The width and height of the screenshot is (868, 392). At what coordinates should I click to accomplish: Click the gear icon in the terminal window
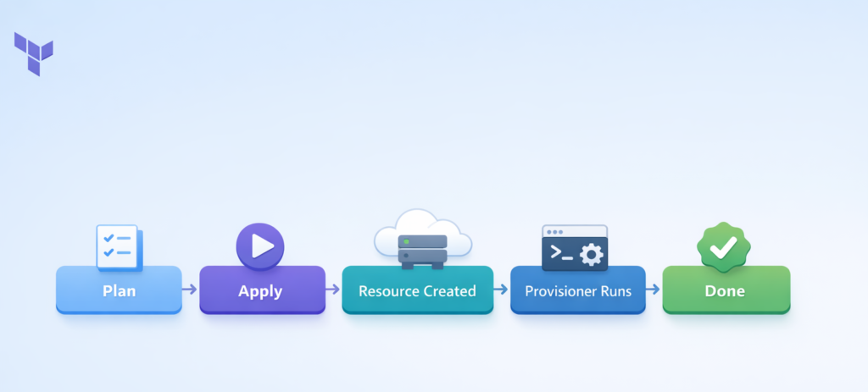(x=590, y=253)
